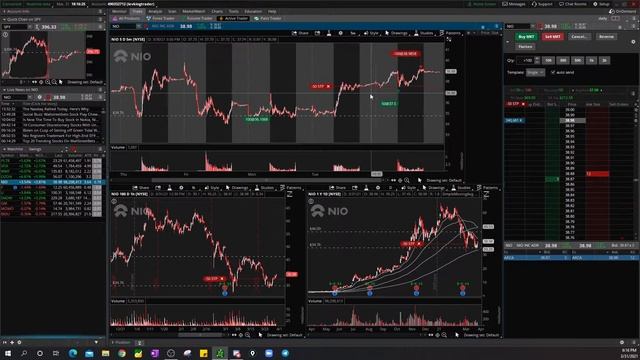Viewport: 640px width, 360px height.
Task: Collapse the Account Info section
Action: click(x=4, y=11)
